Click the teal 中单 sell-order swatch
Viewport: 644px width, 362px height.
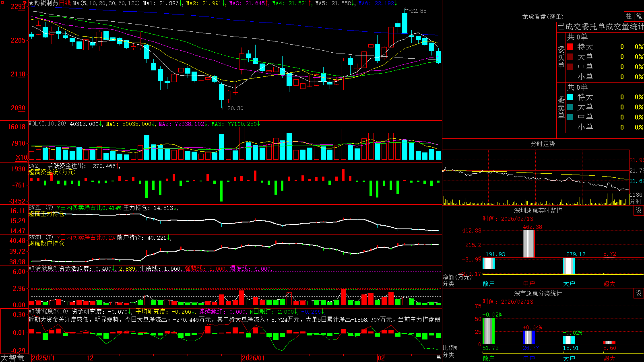[x=570, y=117]
